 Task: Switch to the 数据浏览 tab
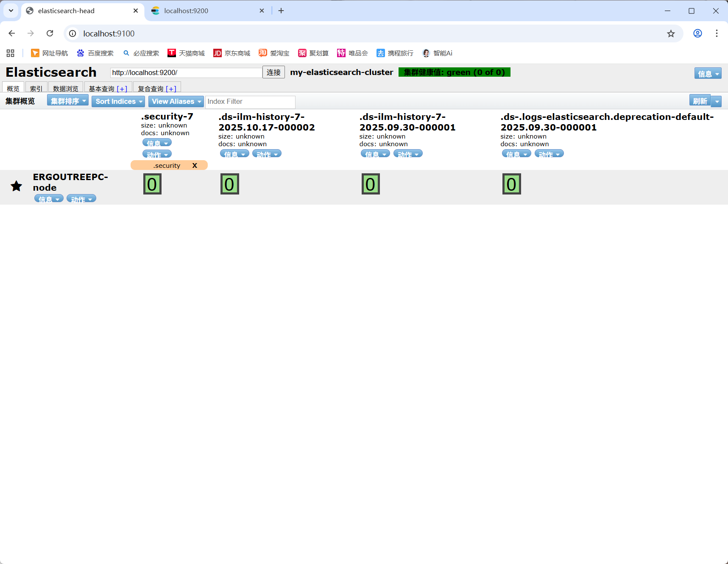(66, 88)
